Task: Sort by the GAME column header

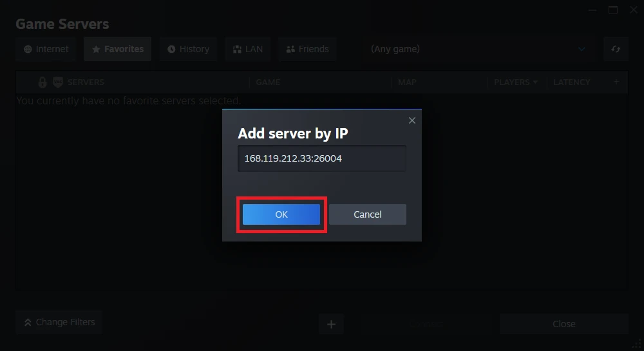Action: point(268,82)
